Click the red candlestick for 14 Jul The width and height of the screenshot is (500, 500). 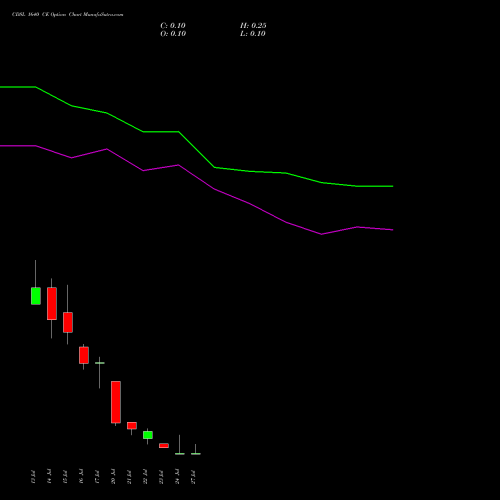pyautogui.click(x=52, y=303)
